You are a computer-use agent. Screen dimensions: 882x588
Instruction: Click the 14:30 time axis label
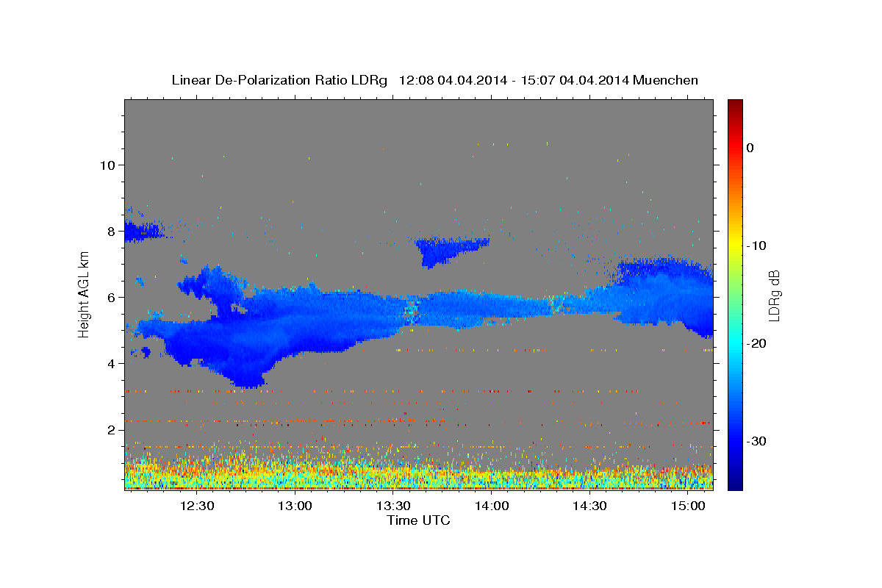(x=589, y=506)
